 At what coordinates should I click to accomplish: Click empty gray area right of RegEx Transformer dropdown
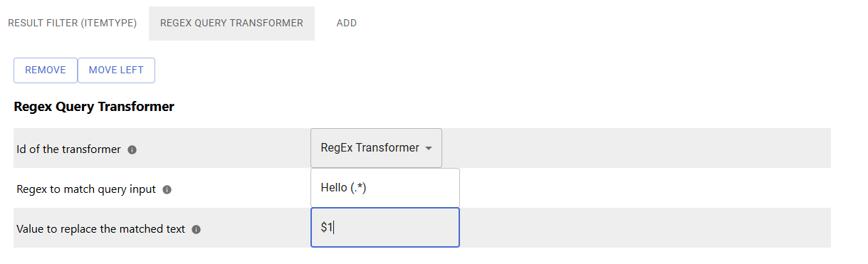click(x=636, y=148)
